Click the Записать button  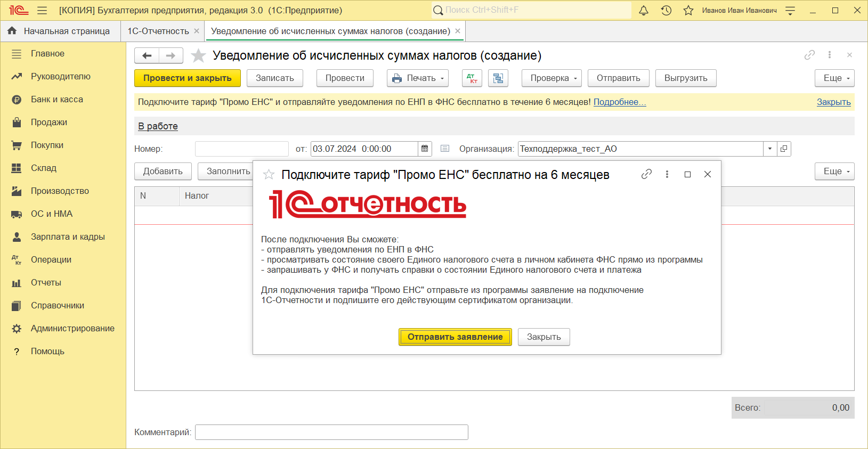(x=275, y=78)
